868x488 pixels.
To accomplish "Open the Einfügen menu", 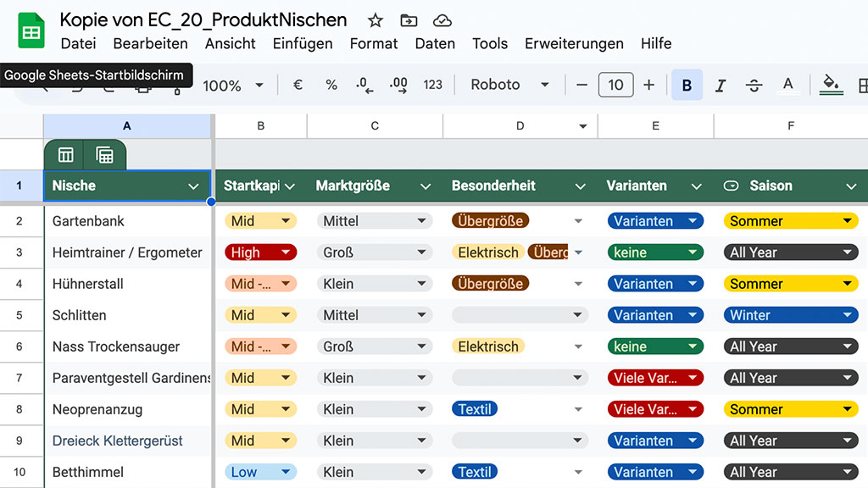I will point(303,44).
